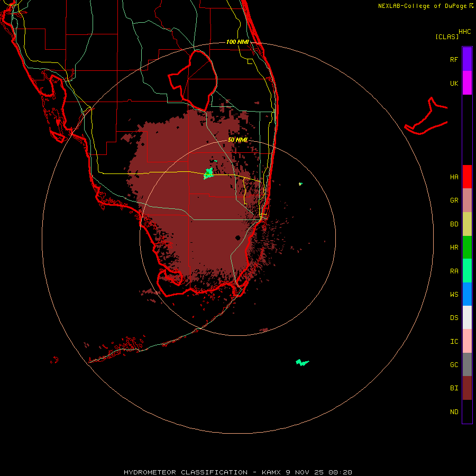Click the BI legend label
The image size is (476, 476).
454,388
